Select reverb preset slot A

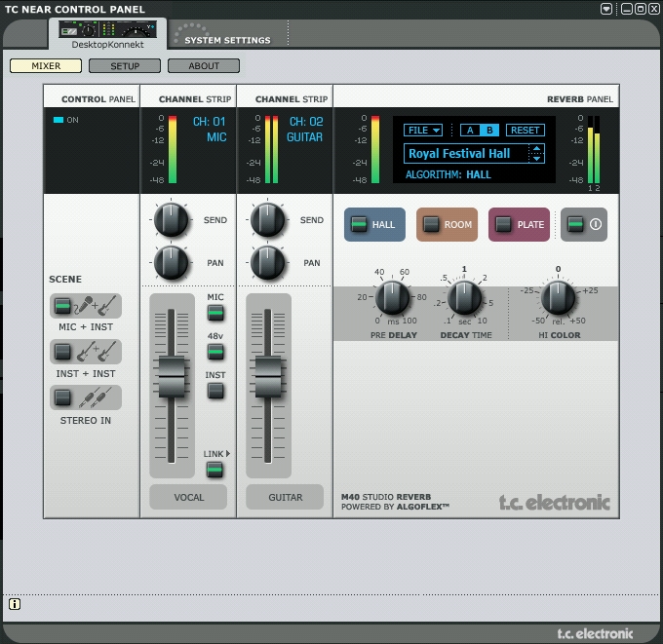click(470, 131)
